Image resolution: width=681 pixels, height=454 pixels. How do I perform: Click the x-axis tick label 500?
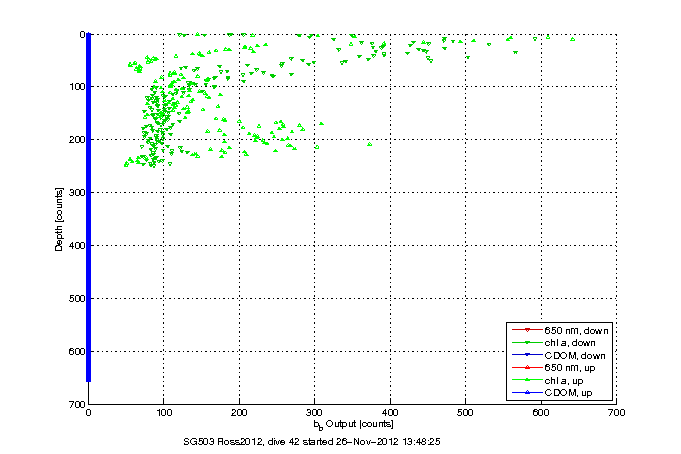point(465,413)
